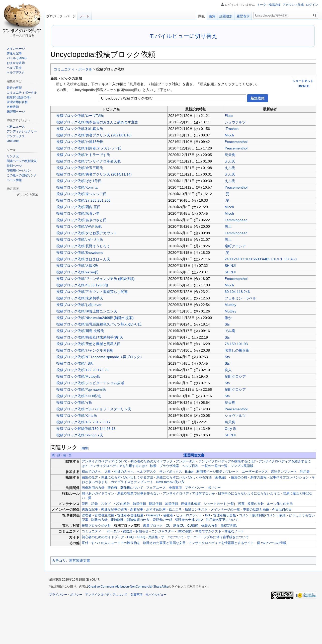Open topic 投稿ブロック依頼/ロープTA氏

click(x=80, y=116)
